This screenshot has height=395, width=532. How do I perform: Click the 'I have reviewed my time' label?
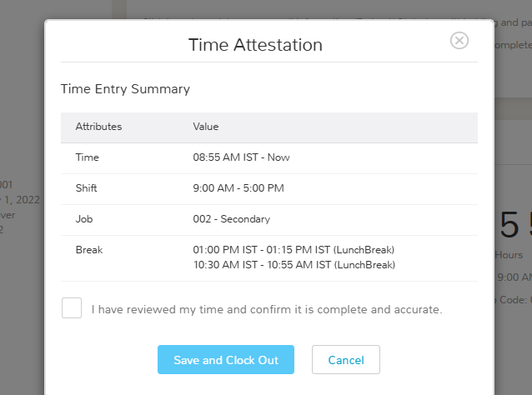click(267, 309)
